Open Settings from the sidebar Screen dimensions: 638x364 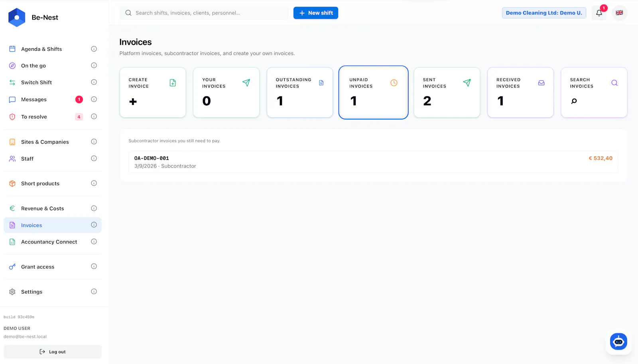tap(53, 292)
